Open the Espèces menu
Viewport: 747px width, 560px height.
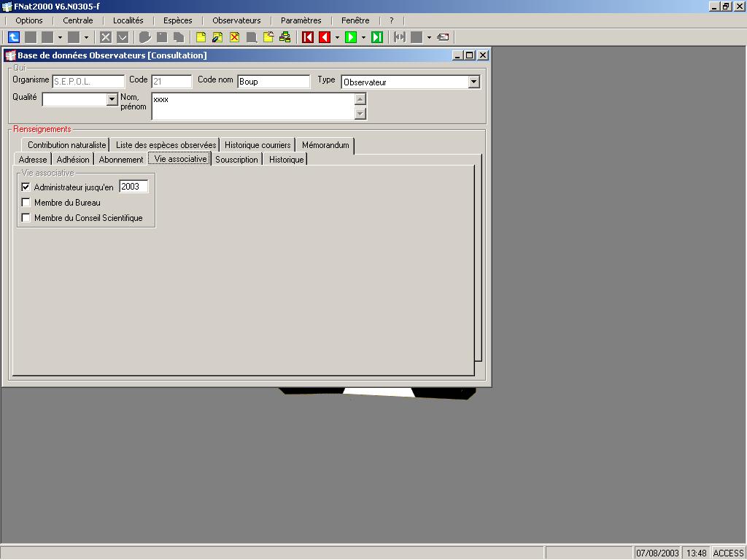point(178,20)
